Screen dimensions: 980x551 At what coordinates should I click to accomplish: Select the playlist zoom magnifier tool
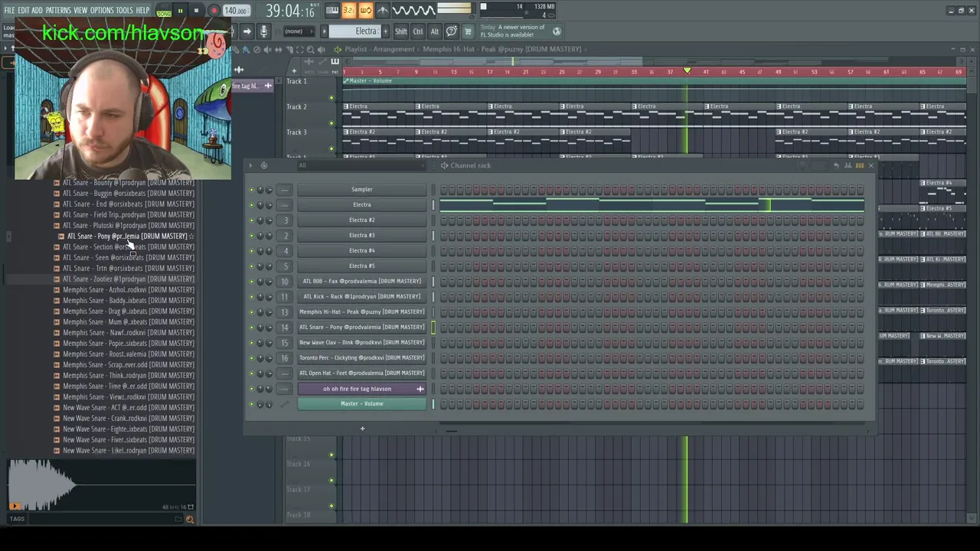pos(310,50)
